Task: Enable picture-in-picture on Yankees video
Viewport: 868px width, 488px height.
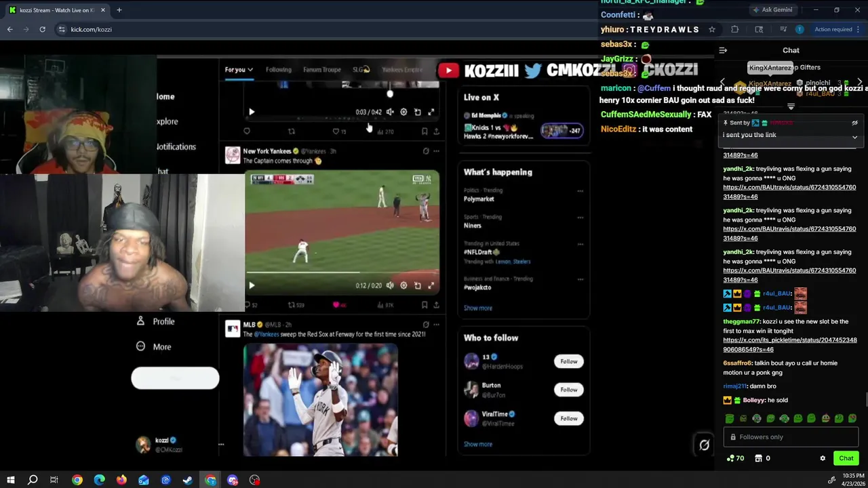Action: click(x=417, y=285)
